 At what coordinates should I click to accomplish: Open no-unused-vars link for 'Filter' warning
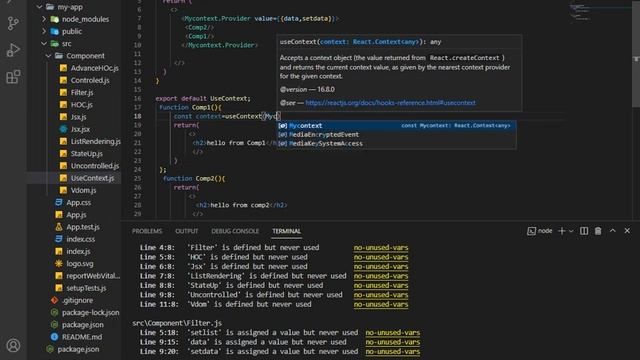(381, 248)
